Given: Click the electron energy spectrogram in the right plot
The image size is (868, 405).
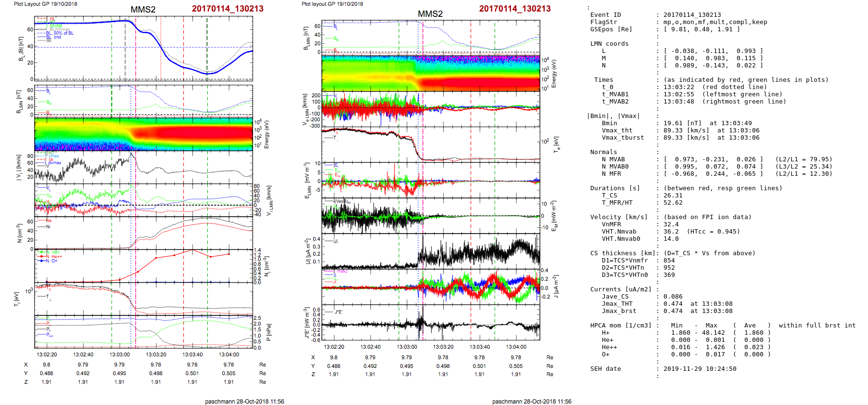Looking at the screenshot, I should tap(431, 73).
